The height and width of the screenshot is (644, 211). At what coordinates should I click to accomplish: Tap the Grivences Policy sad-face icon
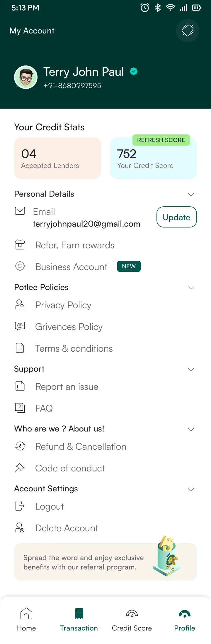pyautogui.click(x=20, y=326)
